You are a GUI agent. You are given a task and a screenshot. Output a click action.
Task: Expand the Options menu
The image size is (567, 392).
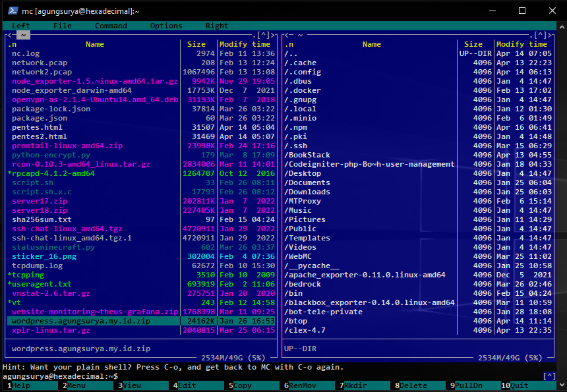tap(166, 26)
